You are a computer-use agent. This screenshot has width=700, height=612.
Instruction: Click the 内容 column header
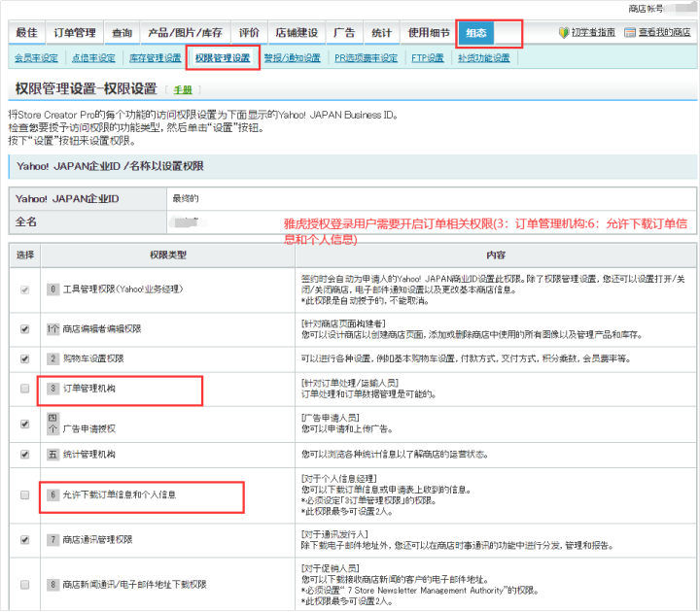point(496,255)
